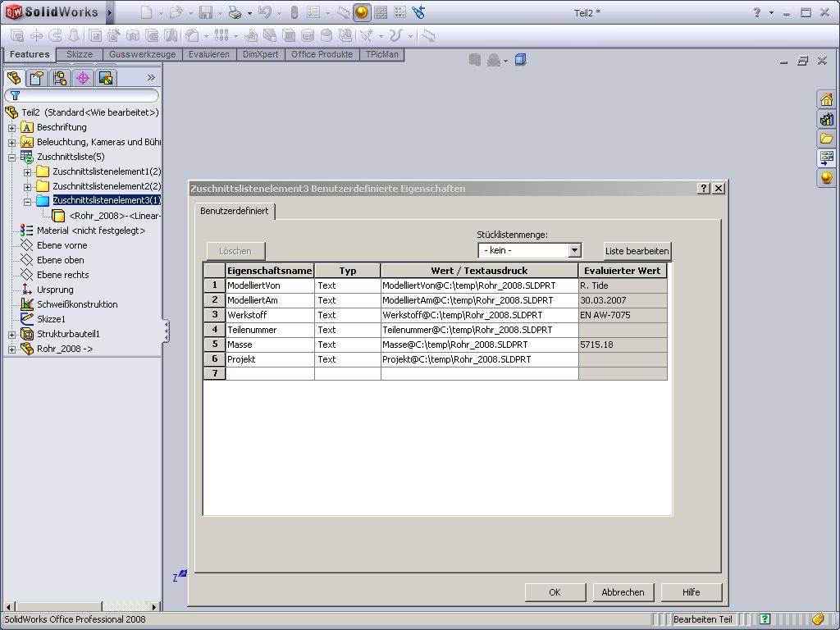Confirm the dialog with OK
The width and height of the screenshot is (840, 630).
(555, 592)
